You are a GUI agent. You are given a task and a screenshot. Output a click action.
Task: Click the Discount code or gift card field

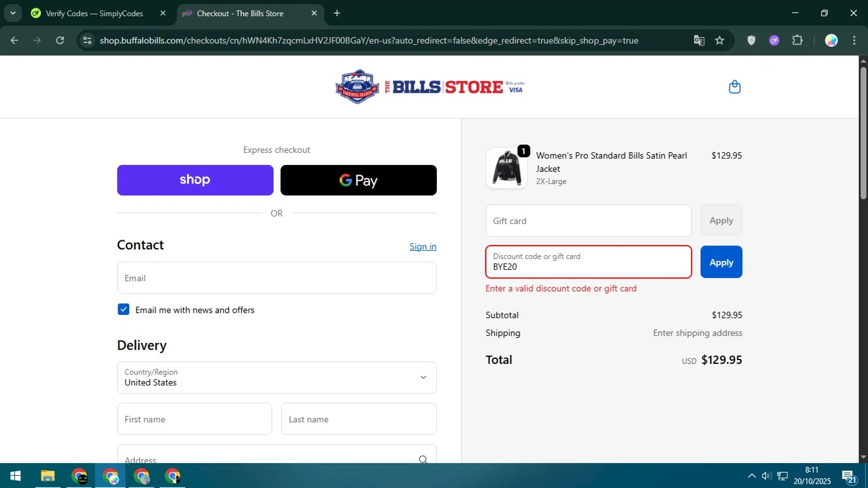coord(589,262)
